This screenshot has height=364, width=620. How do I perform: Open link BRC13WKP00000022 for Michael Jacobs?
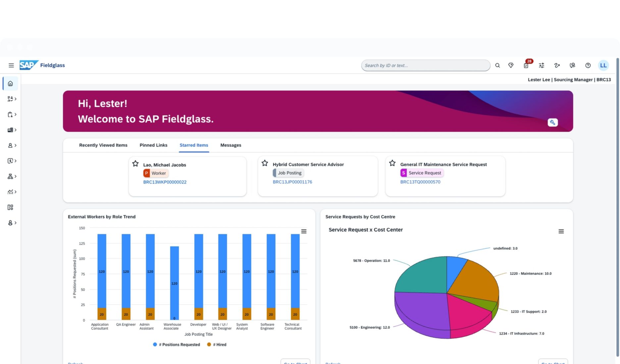pyautogui.click(x=165, y=182)
